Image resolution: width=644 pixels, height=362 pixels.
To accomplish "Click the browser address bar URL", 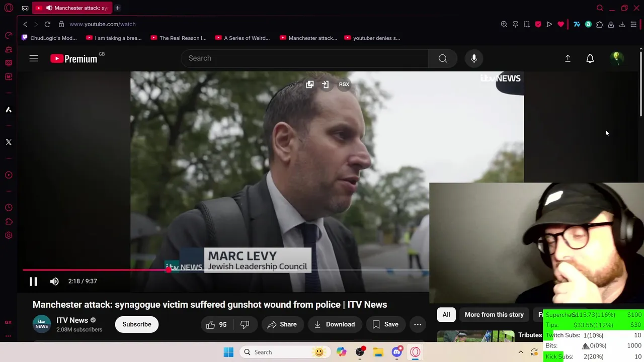I will (103, 24).
